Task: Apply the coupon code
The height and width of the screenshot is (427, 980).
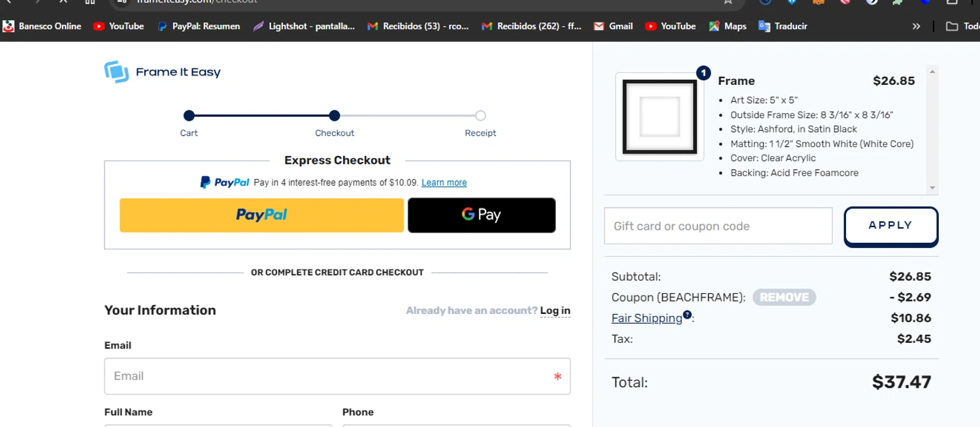Action: pyautogui.click(x=890, y=226)
